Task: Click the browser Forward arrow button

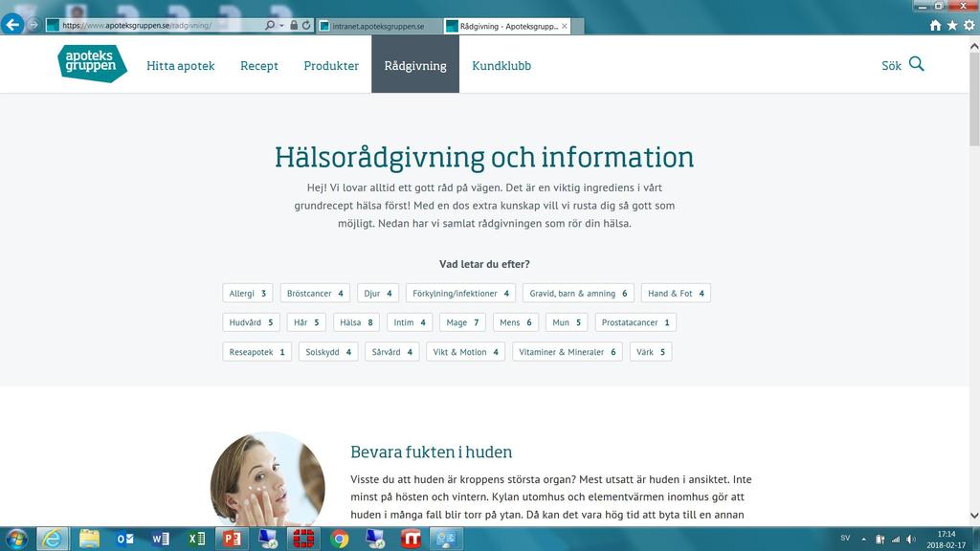Action: click(33, 25)
